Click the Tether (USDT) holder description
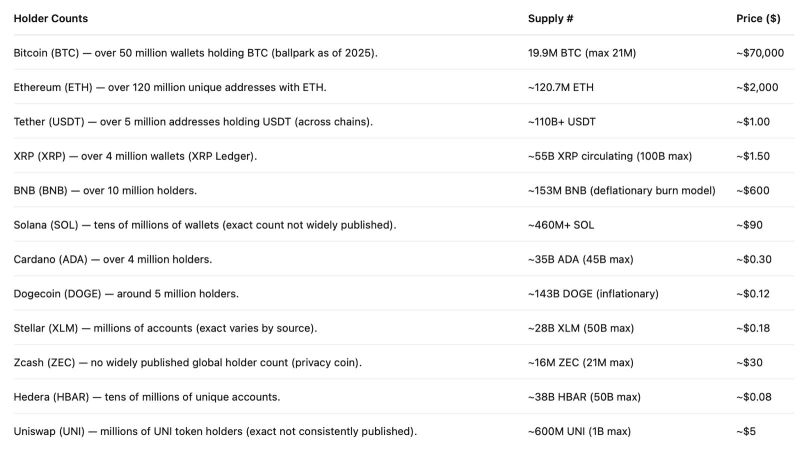 [193, 122]
